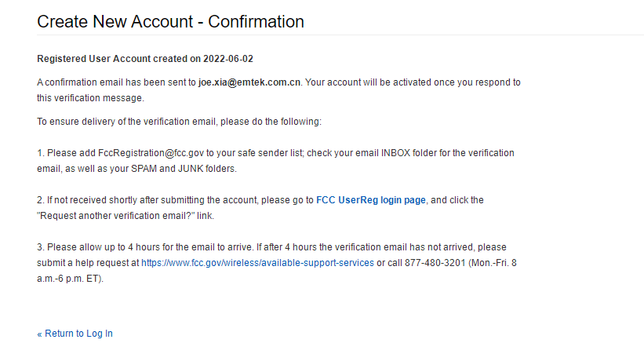Click the bold joe.xia@emtek.com.cn email address
Screen dimensions: 644x354
pyautogui.click(x=249, y=82)
